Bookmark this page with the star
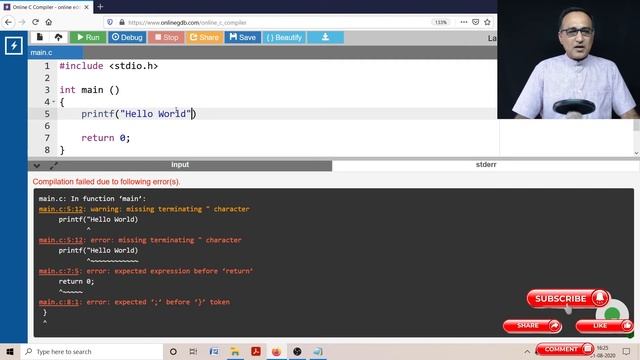The width and height of the screenshot is (640, 360). (x=487, y=22)
